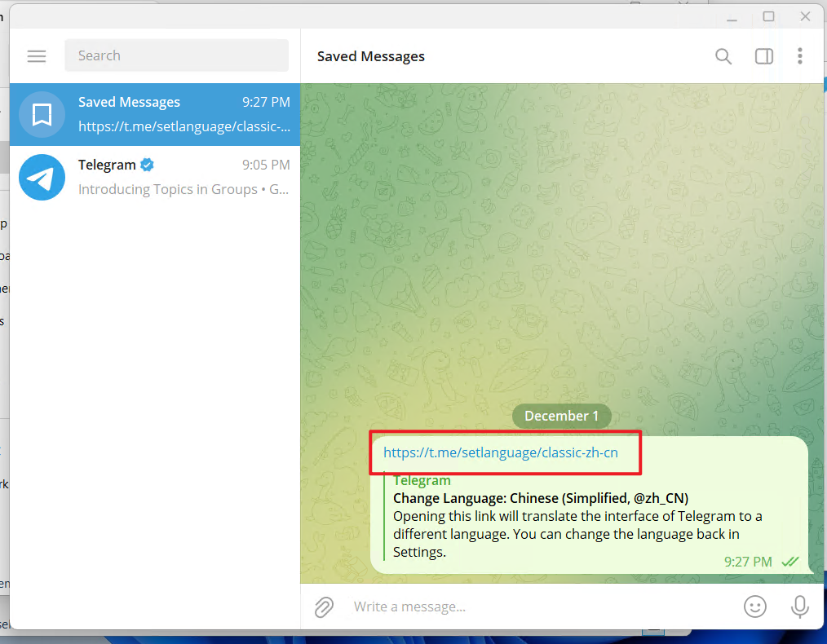Focus the Search field in sidebar
Viewport: 827px width, 644px height.
click(177, 55)
